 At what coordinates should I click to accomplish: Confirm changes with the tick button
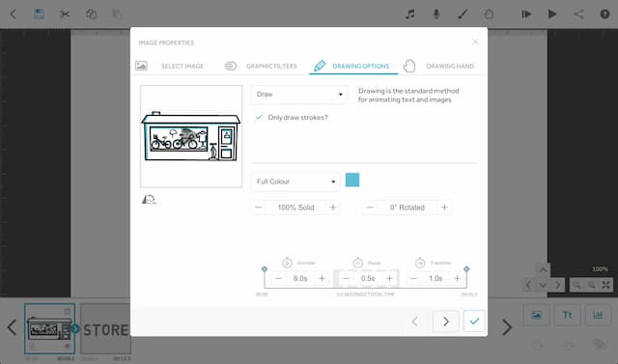click(x=474, y=322)
